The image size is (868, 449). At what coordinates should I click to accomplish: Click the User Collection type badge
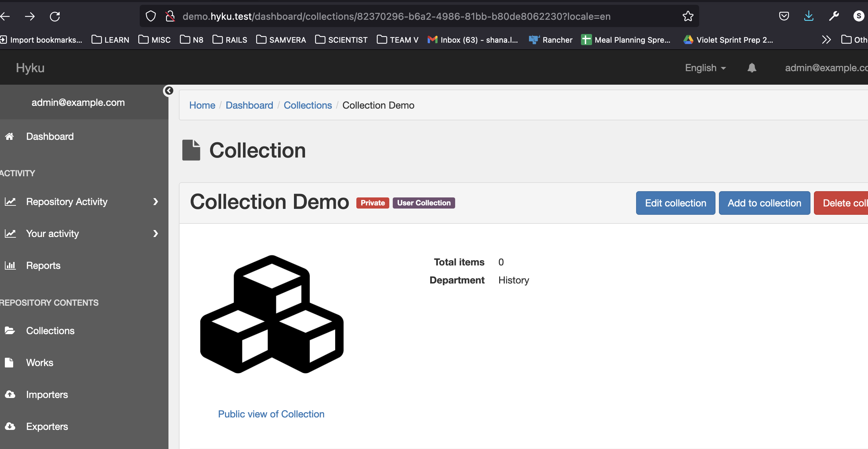click(424, 203)
